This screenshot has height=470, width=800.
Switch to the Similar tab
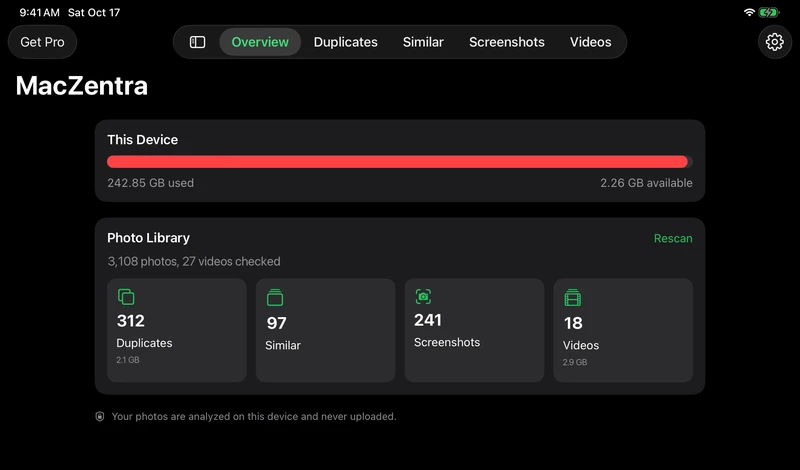423,42
